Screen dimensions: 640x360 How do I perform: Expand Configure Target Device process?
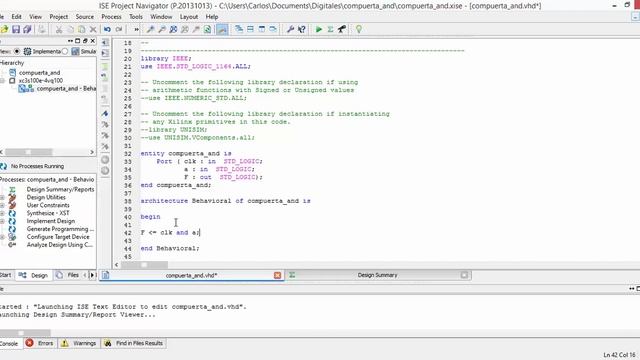click(x=2, y=237)
